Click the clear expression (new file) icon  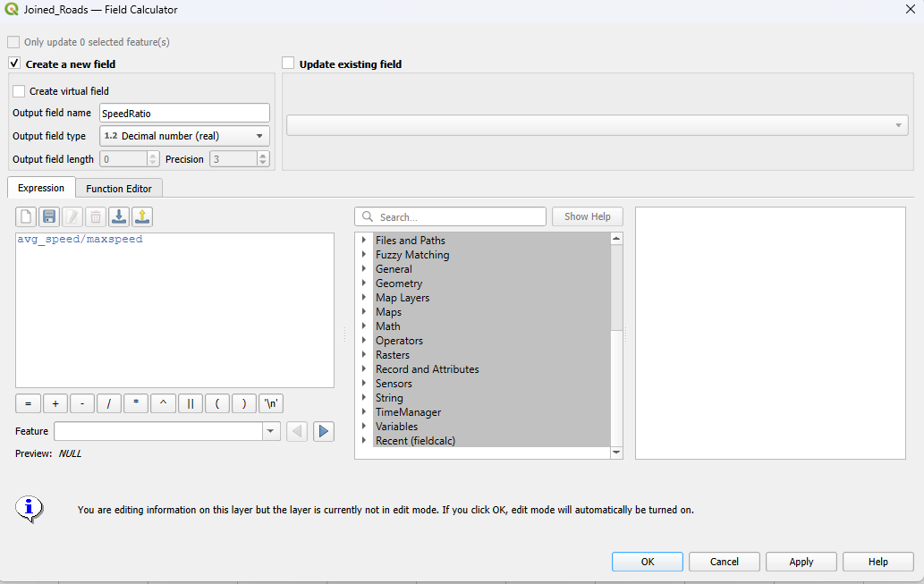pyautogui.click(x=27, y=216)
